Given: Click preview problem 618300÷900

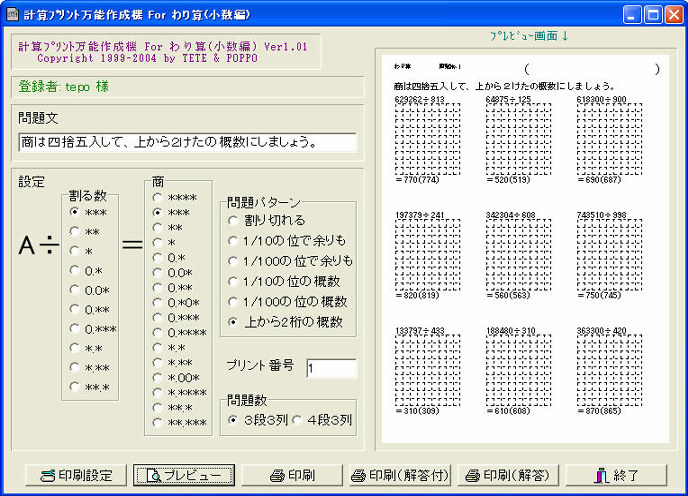Looking at the screenshot, I should [x=601, y=100].
